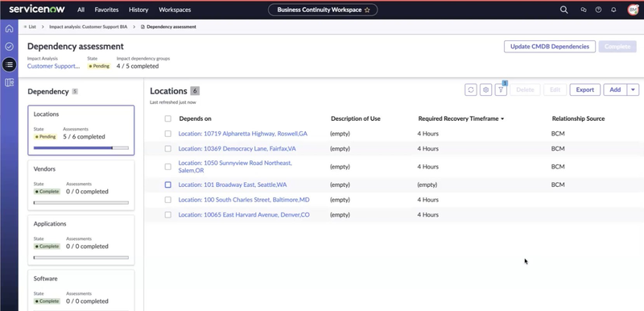Click Update CMDB Dependencies button
The width and height of the screenshot is (644, 311).
[x=550, y=47]
